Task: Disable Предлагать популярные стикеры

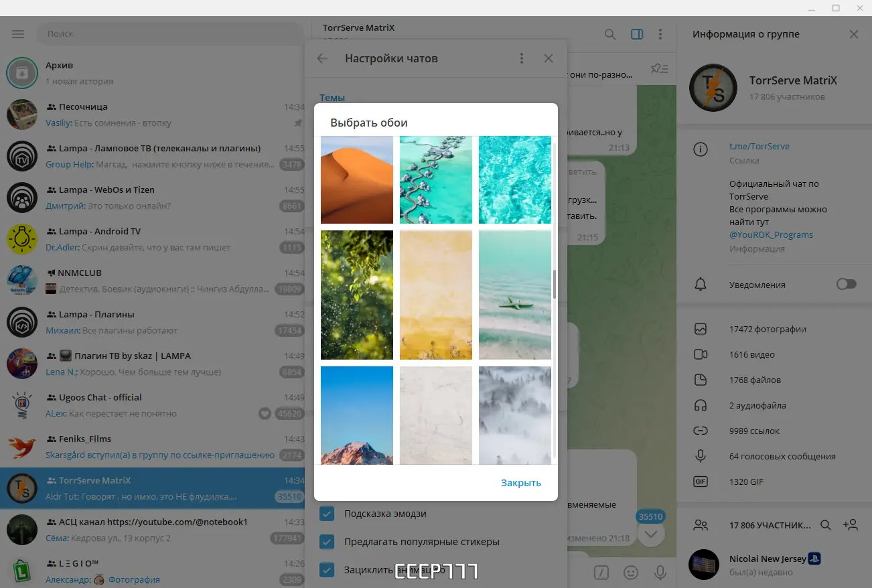Action: 327,542
